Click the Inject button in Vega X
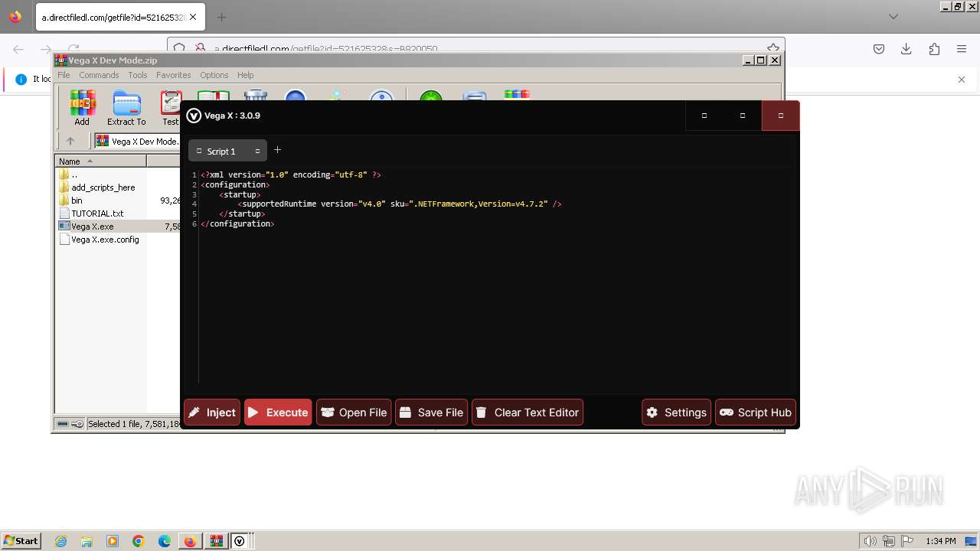Viewport: 980px width, 551px height. coord(212,412)
